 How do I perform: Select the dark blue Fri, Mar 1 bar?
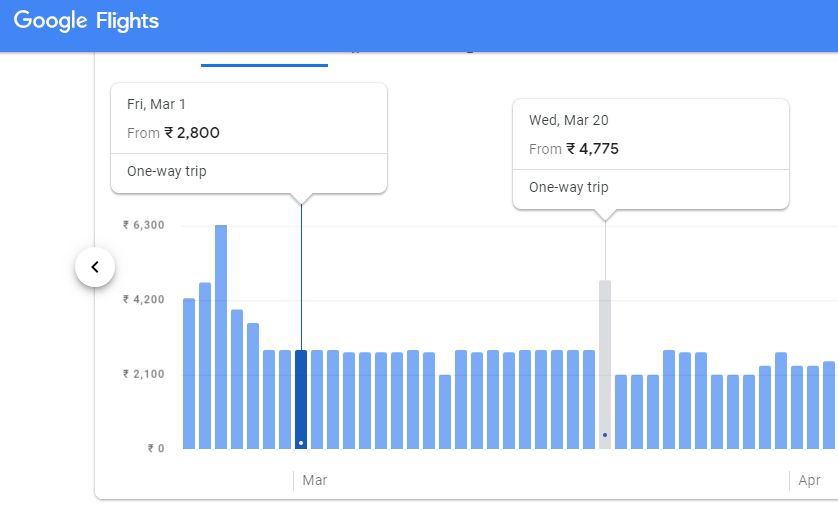coord(301,399)
